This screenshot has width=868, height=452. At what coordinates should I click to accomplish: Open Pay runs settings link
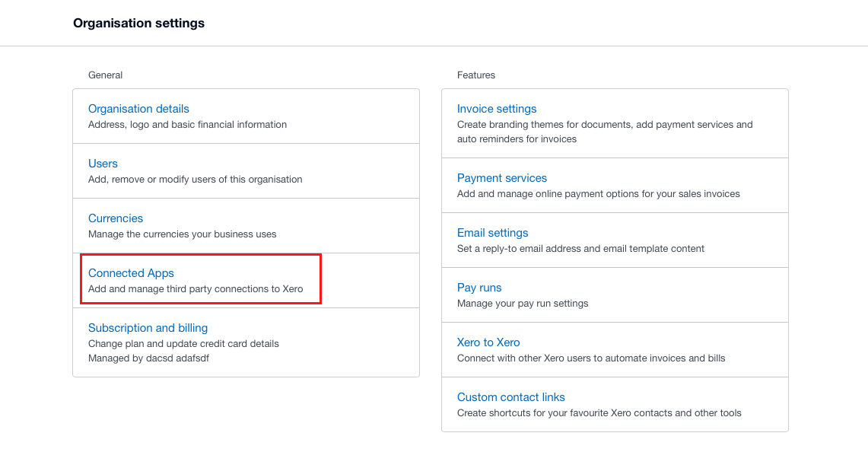pos(479,288)
